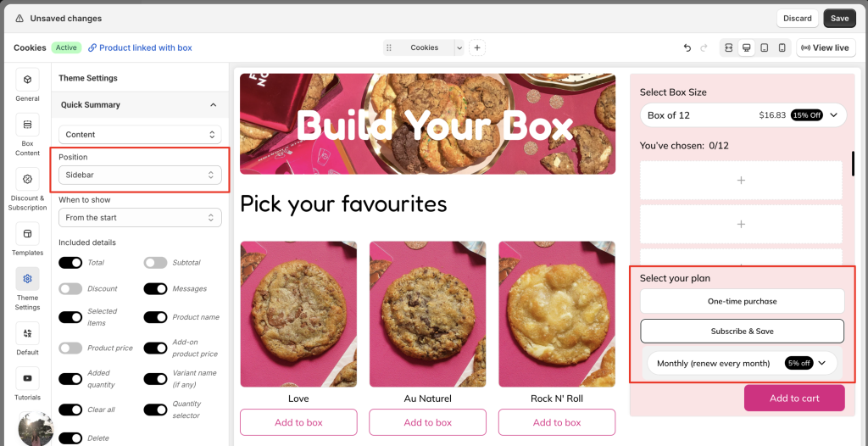The image size is (868, 446).
Task: Enable the Subtotal toggle
Action: point(155,263)
